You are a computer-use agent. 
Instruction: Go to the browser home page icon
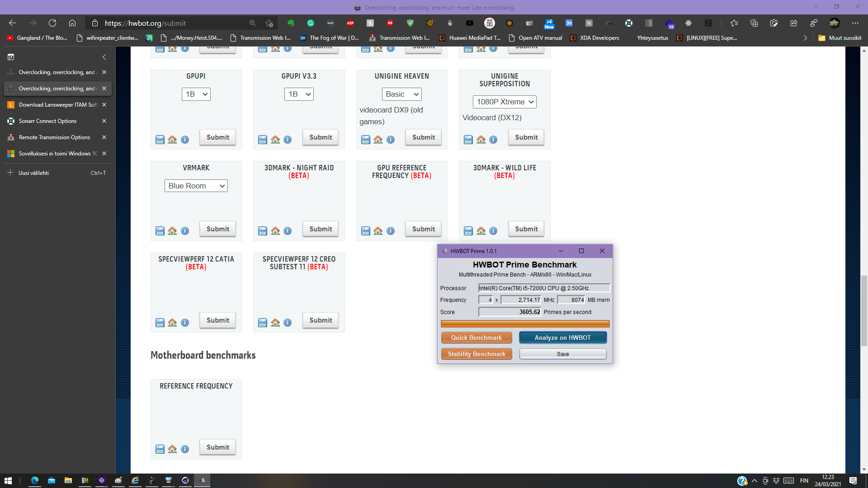pyautogui.click(x=72, y=23)
